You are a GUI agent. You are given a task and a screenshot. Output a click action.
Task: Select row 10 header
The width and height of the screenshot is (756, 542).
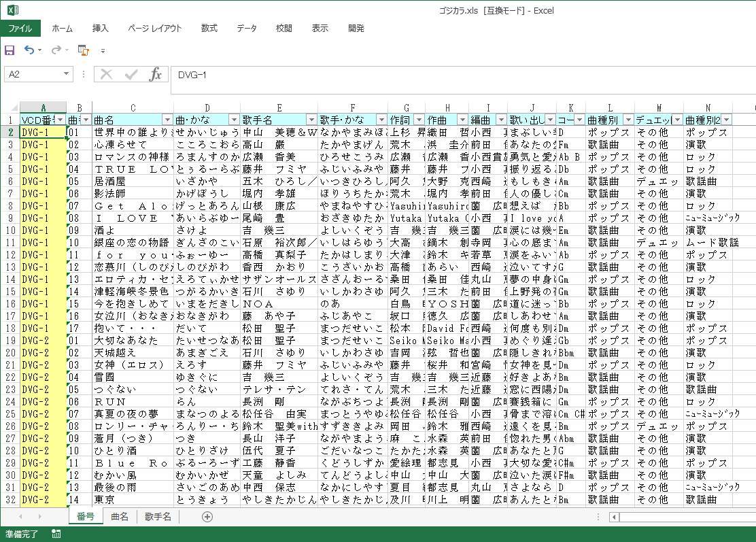10,230
